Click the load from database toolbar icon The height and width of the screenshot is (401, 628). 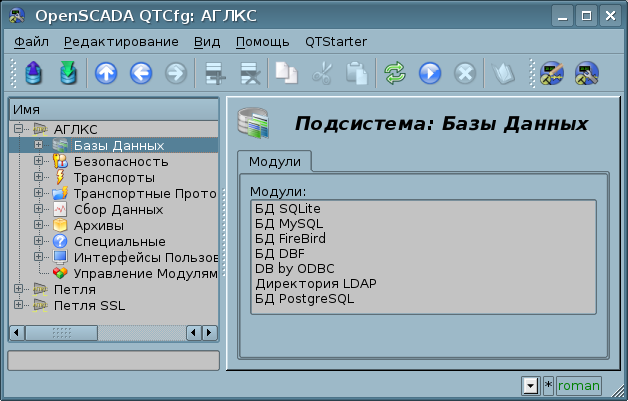pyautogui.click(x=33, y=73)
